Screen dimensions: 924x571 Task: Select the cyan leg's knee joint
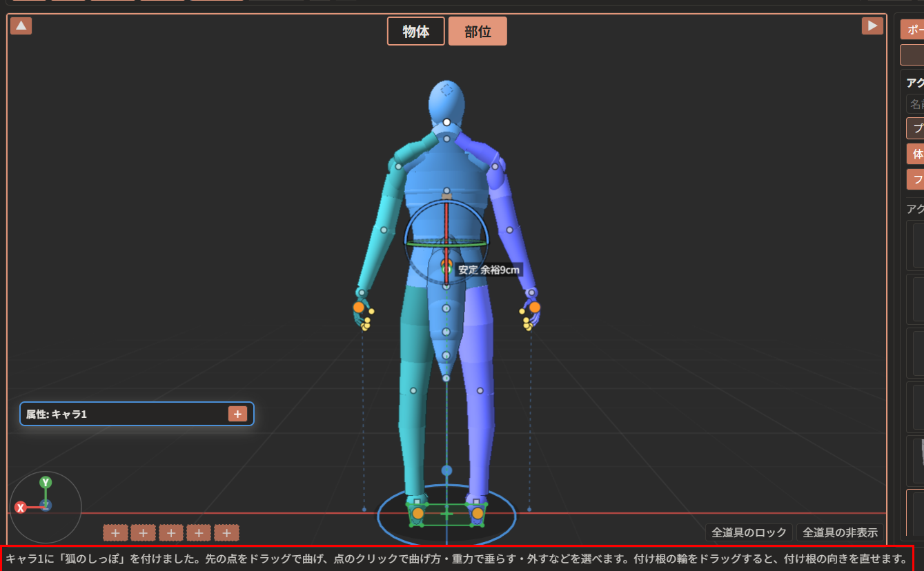(413, 390)
